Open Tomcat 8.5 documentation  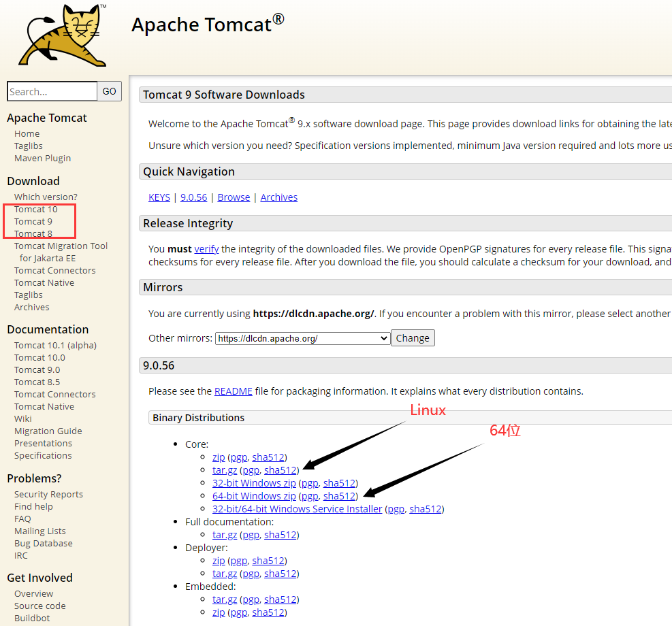(37, 382)
